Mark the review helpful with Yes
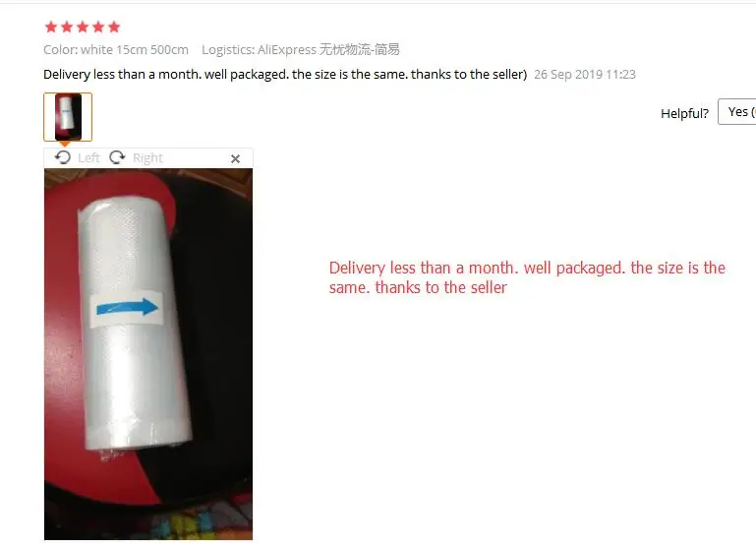The image size is (756, 544). tap(736, 112)
